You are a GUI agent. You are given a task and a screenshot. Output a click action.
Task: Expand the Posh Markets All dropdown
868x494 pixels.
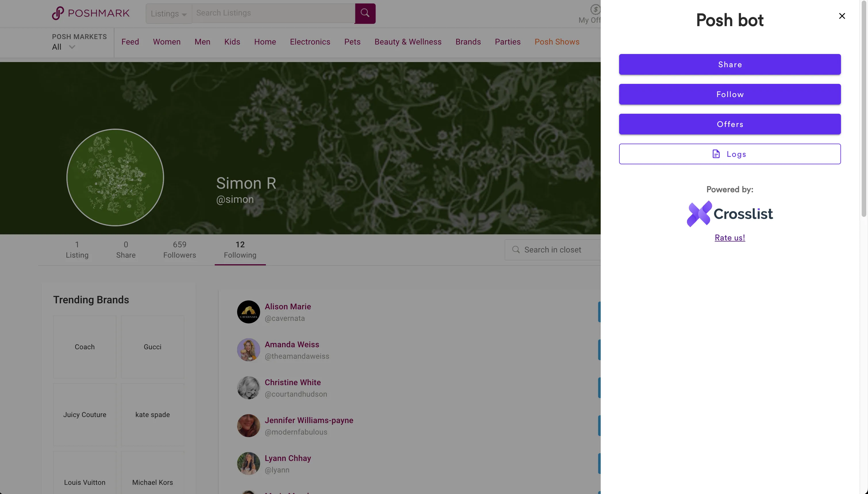click(64, 47)
